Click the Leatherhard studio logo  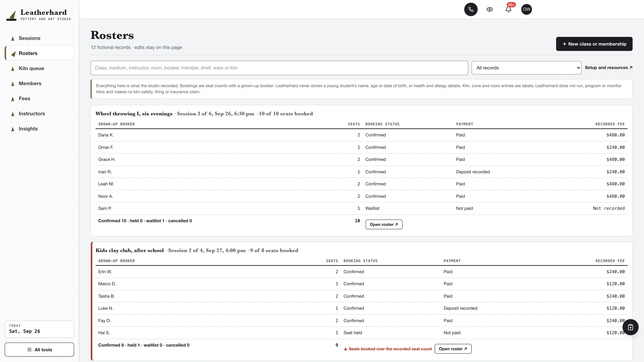39,15
